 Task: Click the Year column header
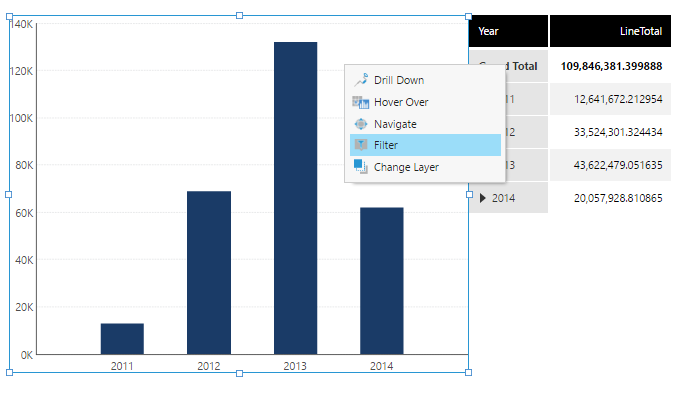(x=508, y=31)
